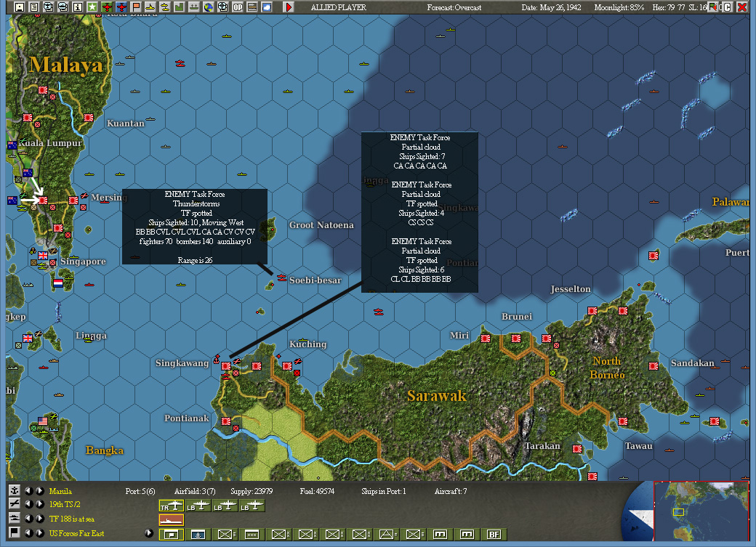Image resolution: width=756 pixels, height=547 pixels.
Task: Click the US flag unit above Bangka
Action: tap(42, 421)
